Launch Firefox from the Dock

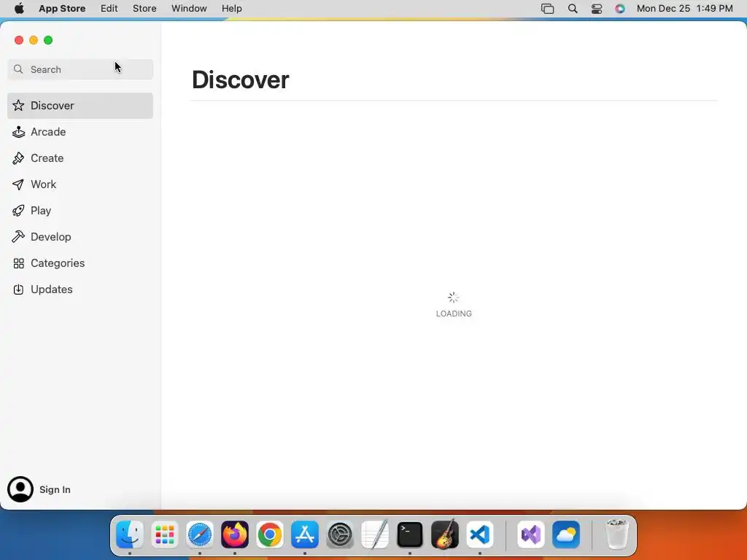(235, 534)
